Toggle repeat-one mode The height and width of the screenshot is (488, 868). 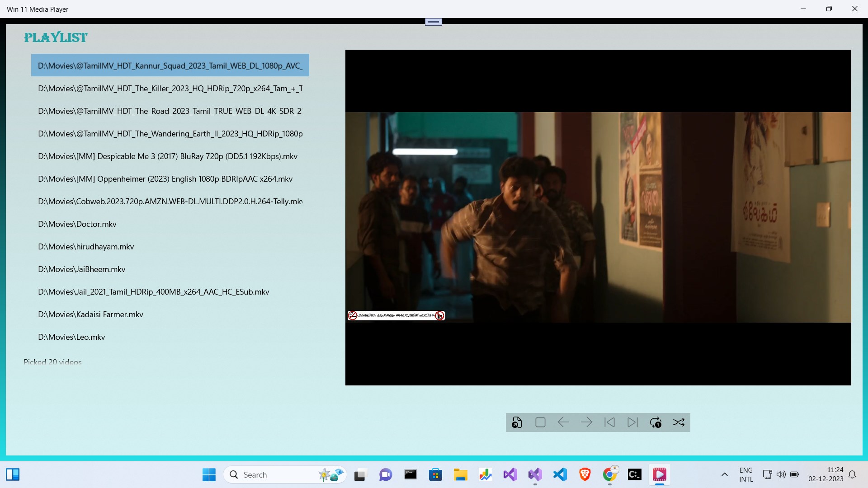[x=656, y=422]
